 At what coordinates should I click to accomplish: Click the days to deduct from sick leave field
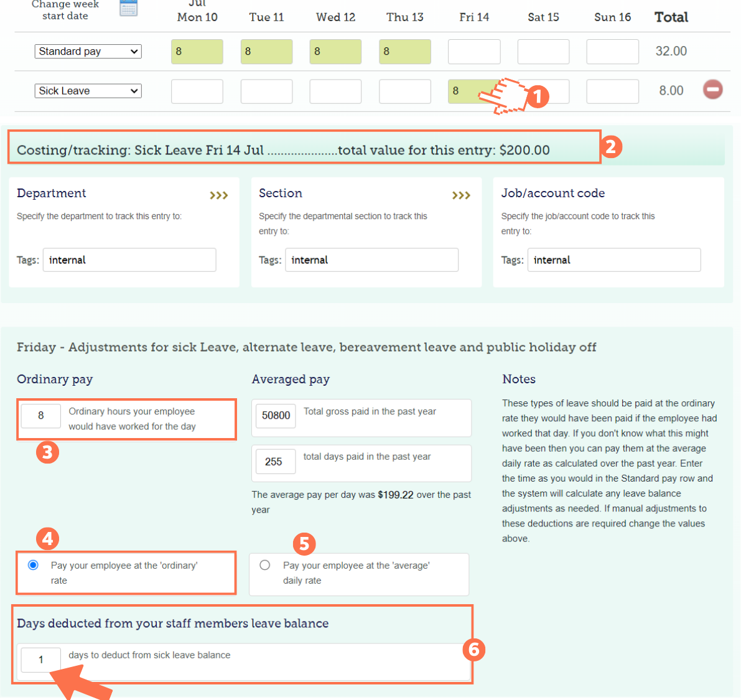point(40,660)
